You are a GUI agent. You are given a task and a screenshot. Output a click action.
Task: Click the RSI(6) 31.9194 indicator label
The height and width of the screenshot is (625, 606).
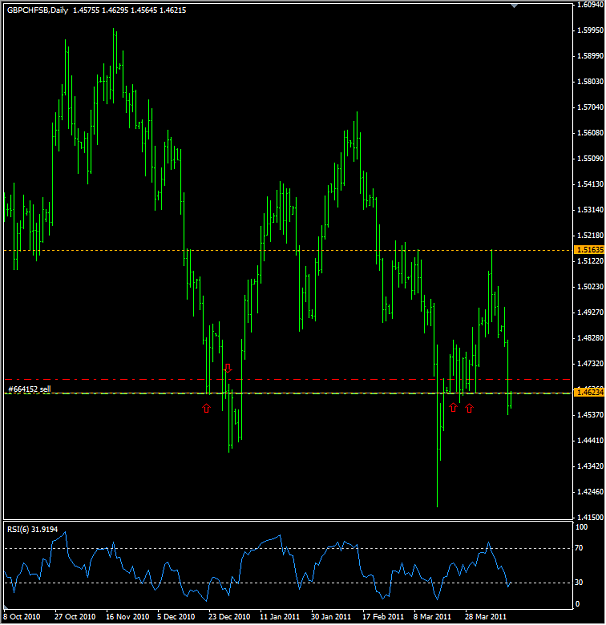pos(32,529)
